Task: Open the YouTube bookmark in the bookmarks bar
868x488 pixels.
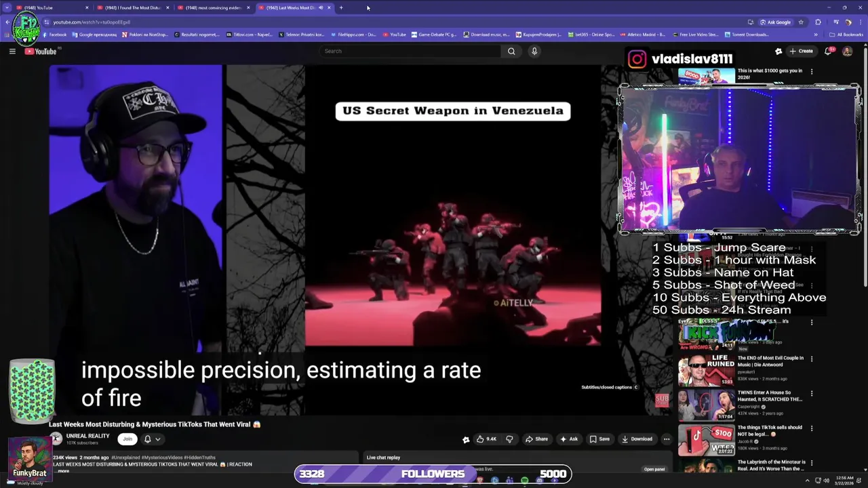Action: (395, 35)
